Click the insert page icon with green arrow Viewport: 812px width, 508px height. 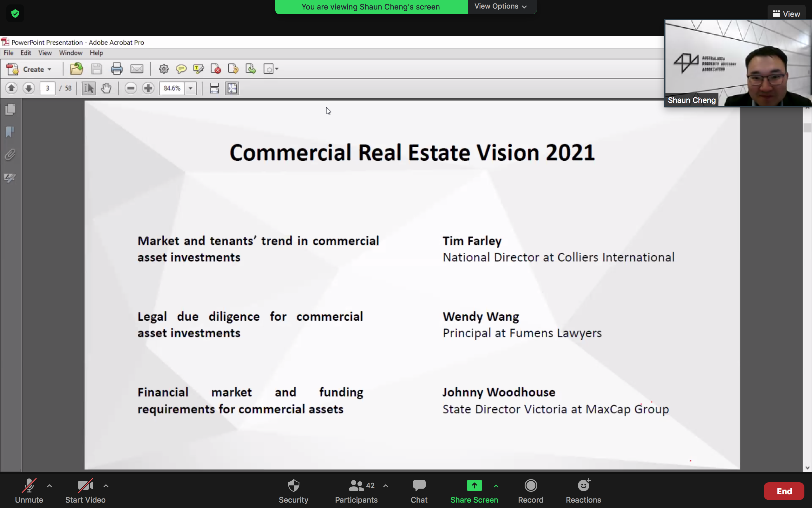point(251,69)
